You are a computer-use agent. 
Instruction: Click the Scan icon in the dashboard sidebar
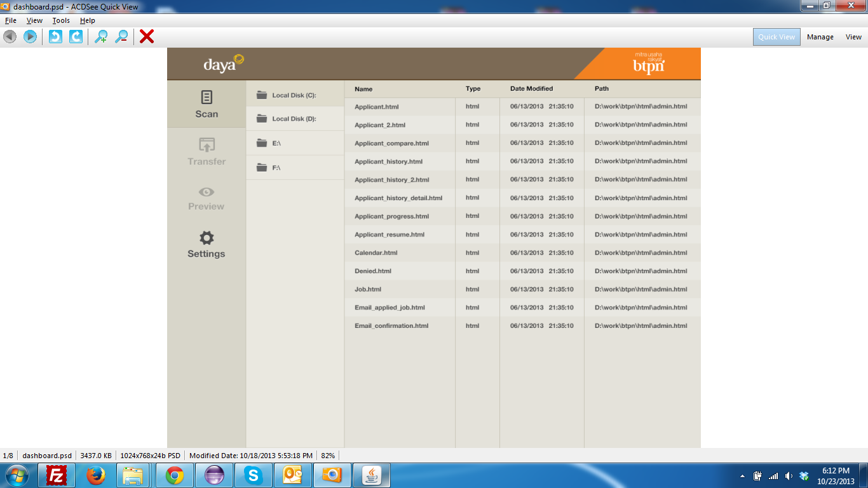tap(207, 97)
